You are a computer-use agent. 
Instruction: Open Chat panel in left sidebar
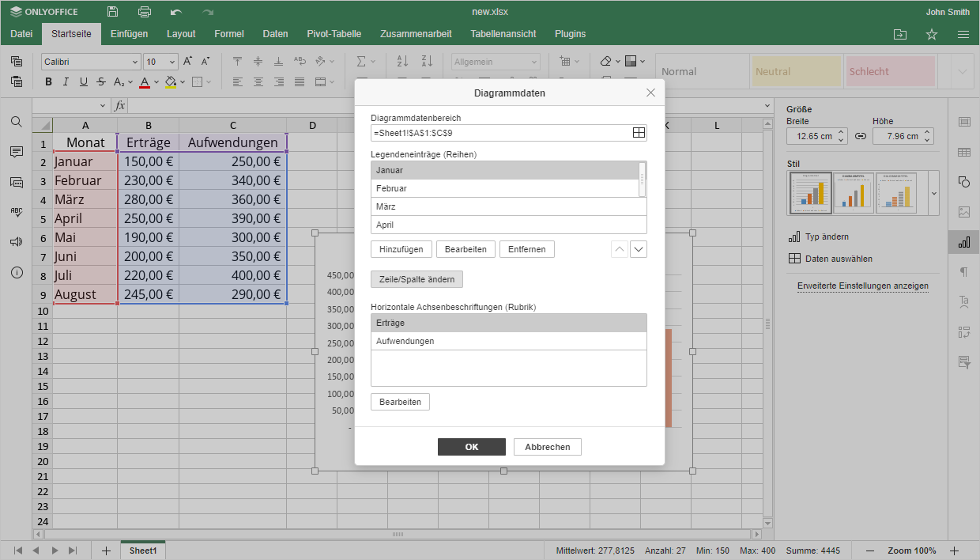click(x=16, y=182)
